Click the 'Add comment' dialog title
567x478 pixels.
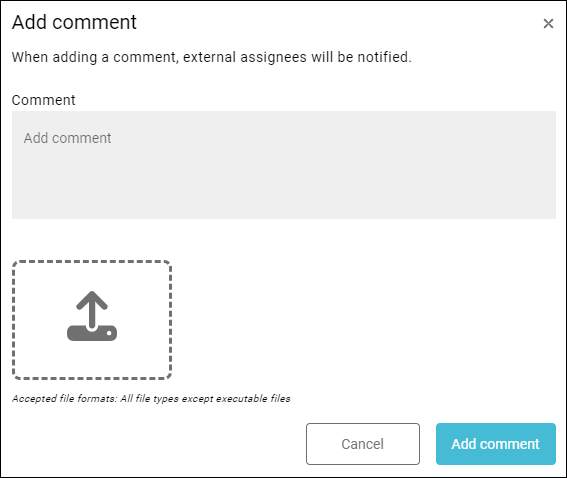pos(74,22)
